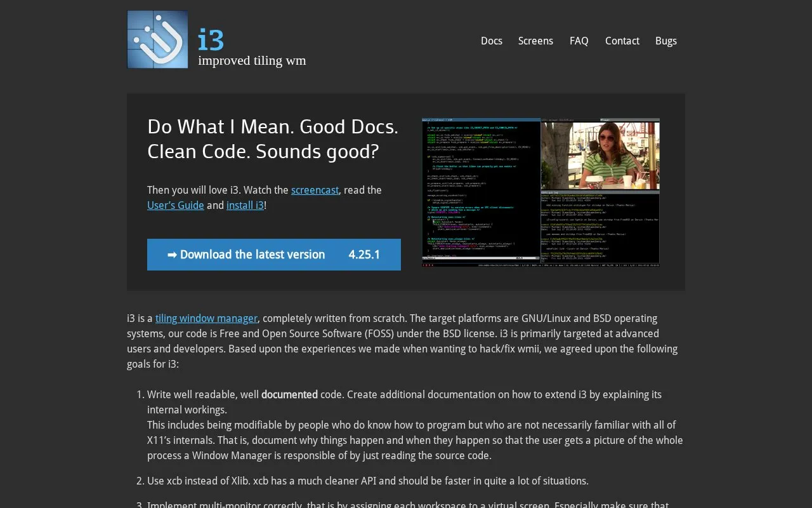Open the tiling window manager link
Screen dimensions: 812x508
206,318
